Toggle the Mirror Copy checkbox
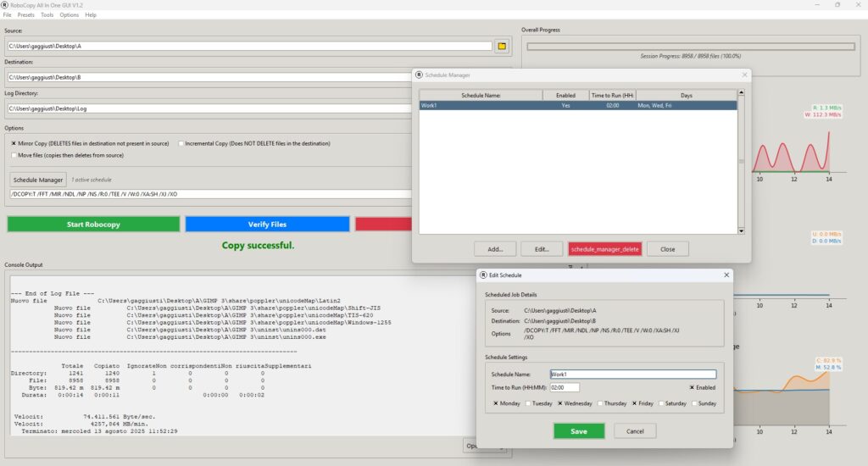The image size is (868, 466). coord(14,143)
